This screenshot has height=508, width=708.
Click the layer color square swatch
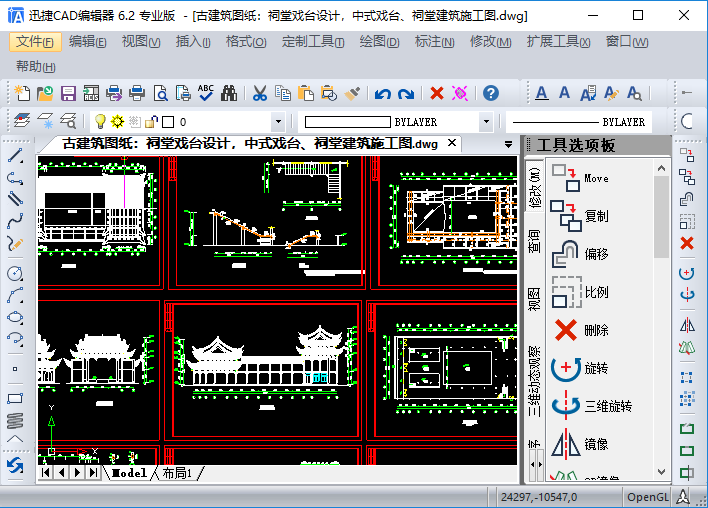168,122
